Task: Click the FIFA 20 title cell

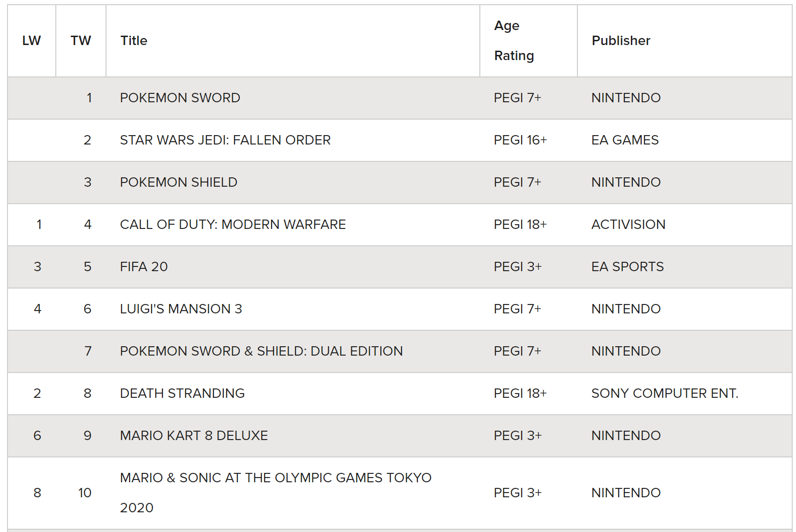Action: click(144, 266)
